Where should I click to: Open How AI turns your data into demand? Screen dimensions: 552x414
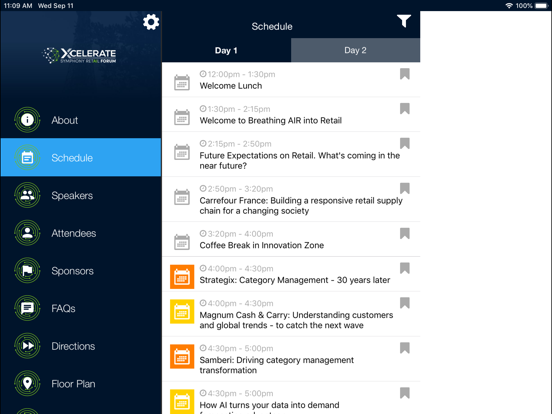tap(269, 405)
